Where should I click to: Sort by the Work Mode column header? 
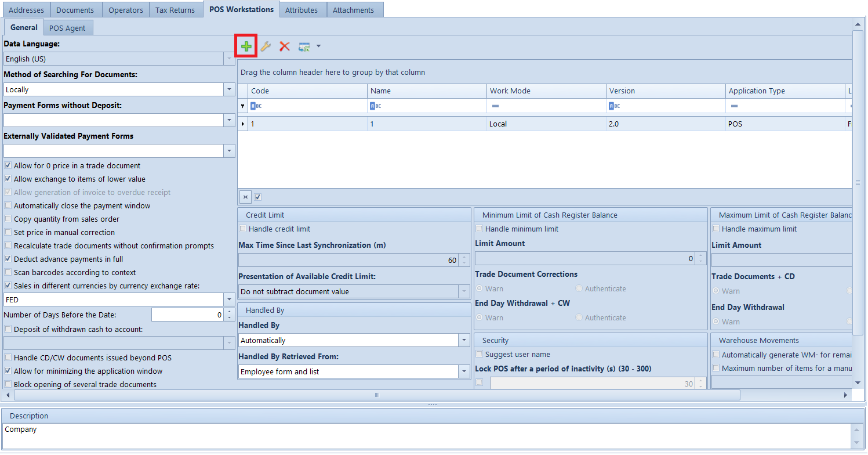coord(546,91)
